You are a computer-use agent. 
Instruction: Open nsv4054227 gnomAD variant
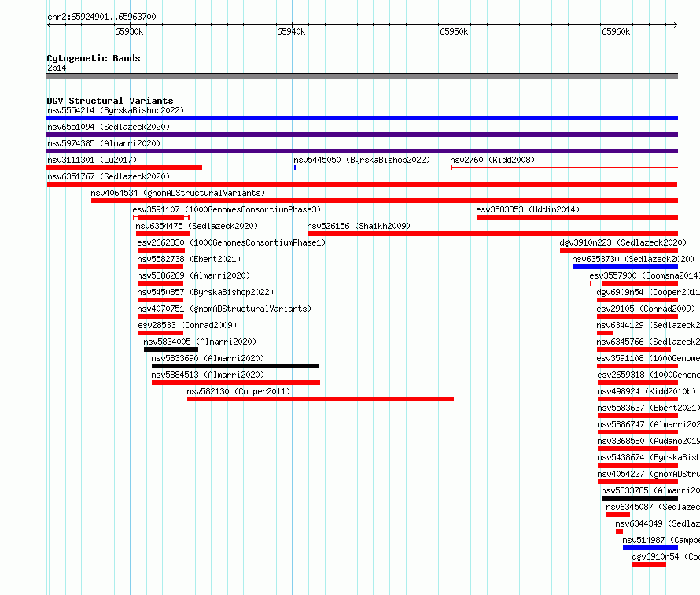649,474
